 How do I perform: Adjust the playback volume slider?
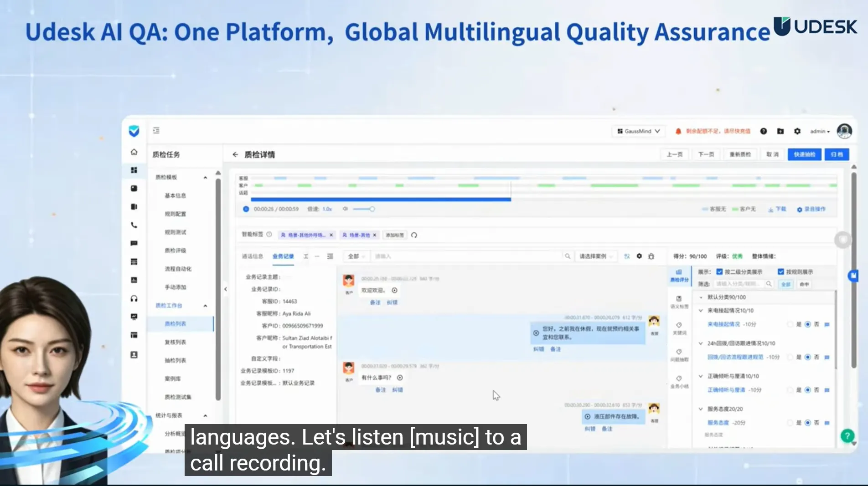coord(364,209)
